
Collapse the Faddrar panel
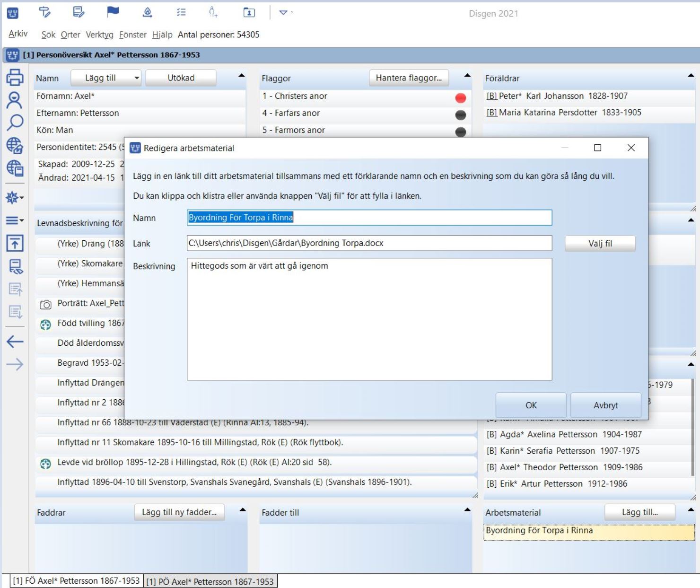[242, 509]
